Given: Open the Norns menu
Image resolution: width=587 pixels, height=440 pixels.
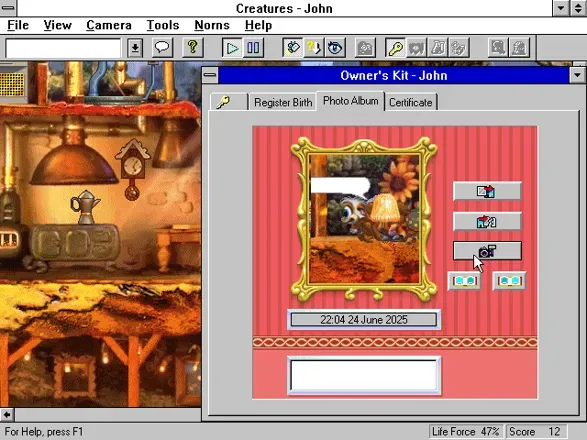Looking at the screenshot, I should (212, 25).
